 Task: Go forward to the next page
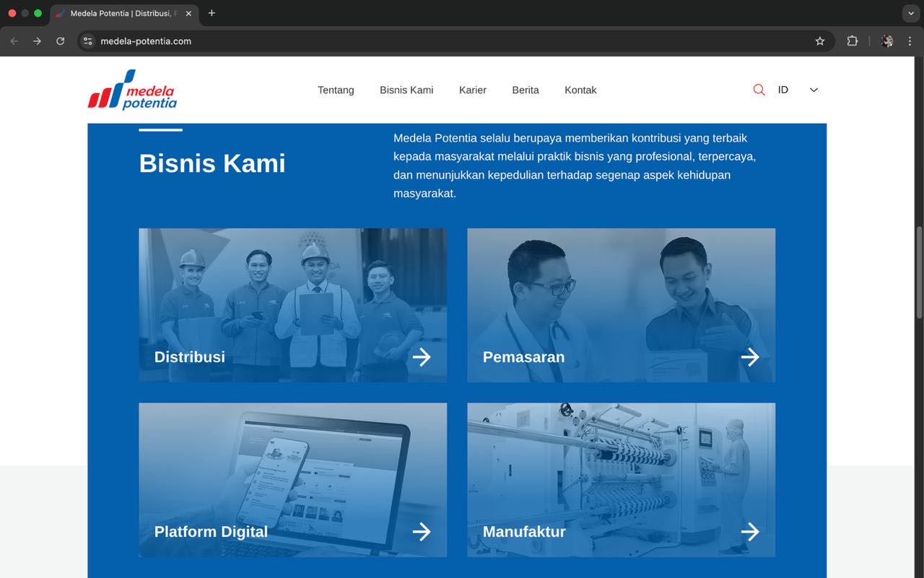pos(38,41)
